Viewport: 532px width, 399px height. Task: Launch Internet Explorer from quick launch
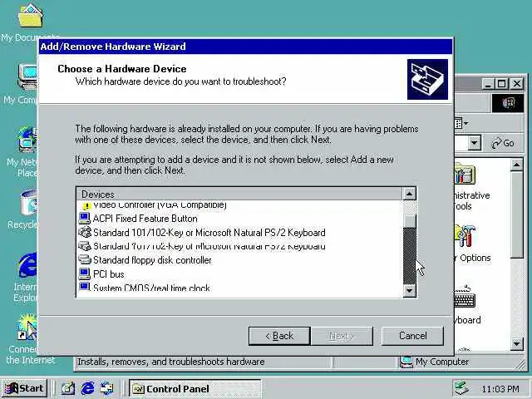87,388
